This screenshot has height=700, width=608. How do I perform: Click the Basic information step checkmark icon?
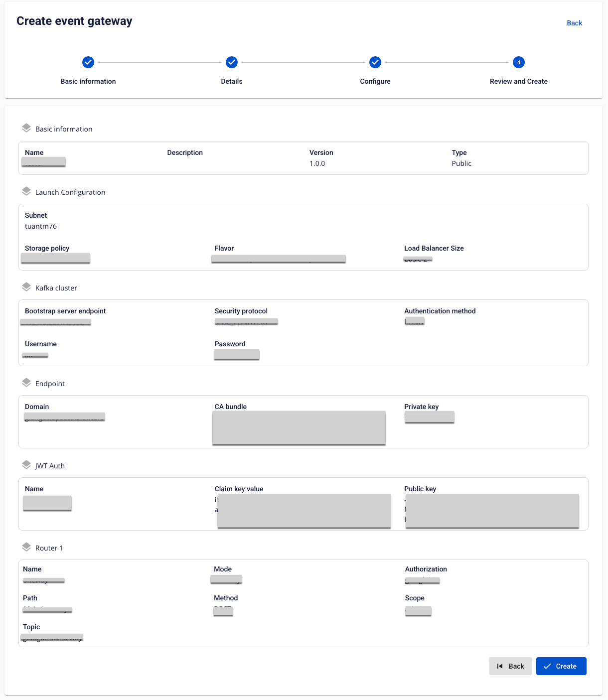pyautogui.click(x=88, y=62)
